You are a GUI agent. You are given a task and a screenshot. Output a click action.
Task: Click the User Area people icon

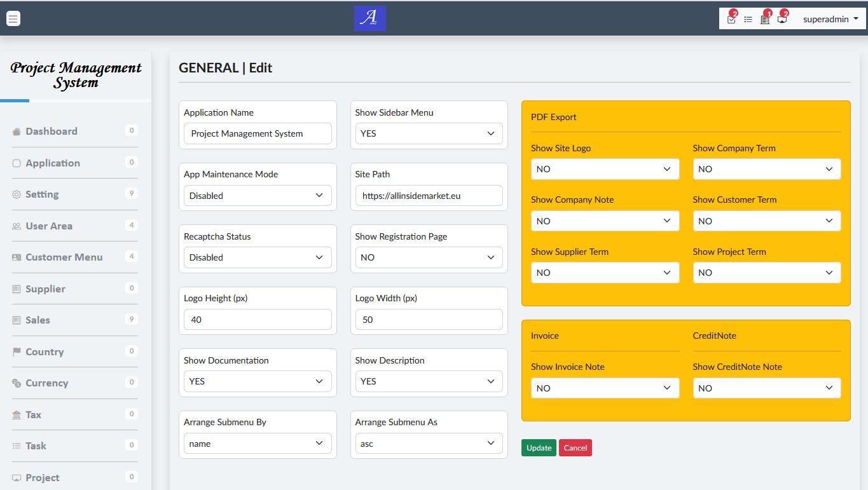click(17, 226)
